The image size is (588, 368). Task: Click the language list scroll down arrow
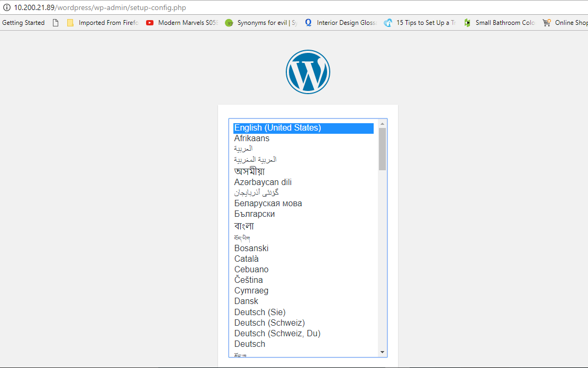click(x=382, y=352)
